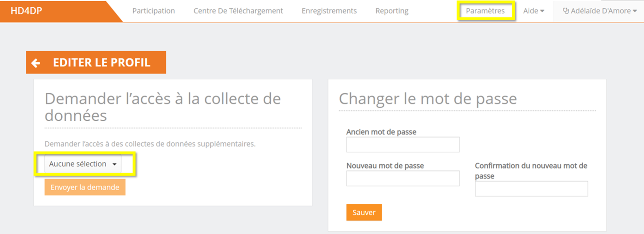Switch to Enregistrements
Screen dimensions: 644x234
click(329, 11)
